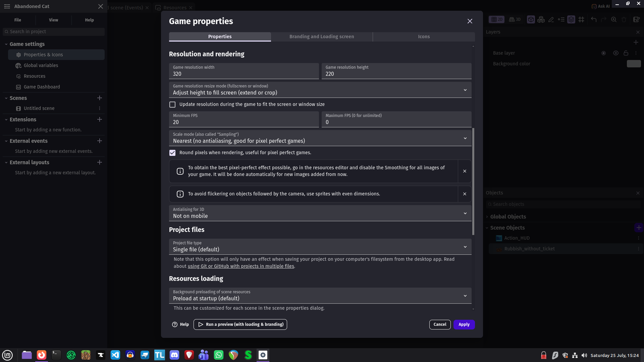The image size is (644, 362).
Task: Switch scene editor to 3D view
Action: pyautogui.click(x=515, y=19)
